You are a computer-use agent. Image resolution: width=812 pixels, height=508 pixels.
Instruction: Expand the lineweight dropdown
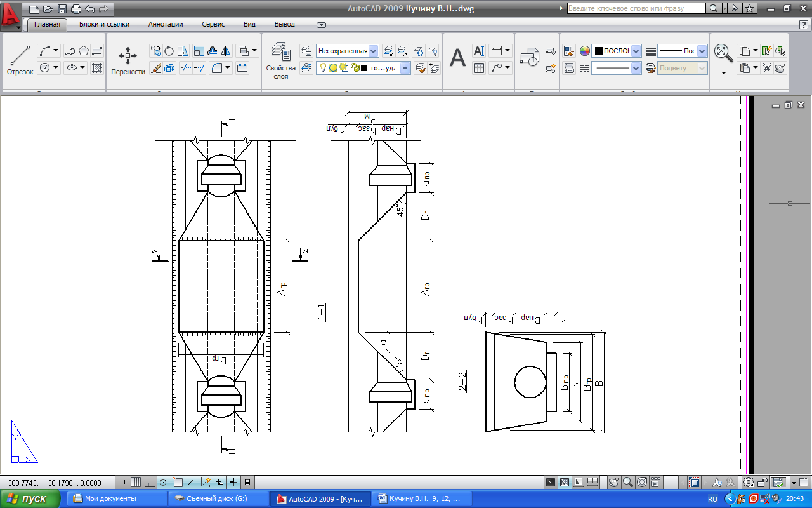point(702,51)
